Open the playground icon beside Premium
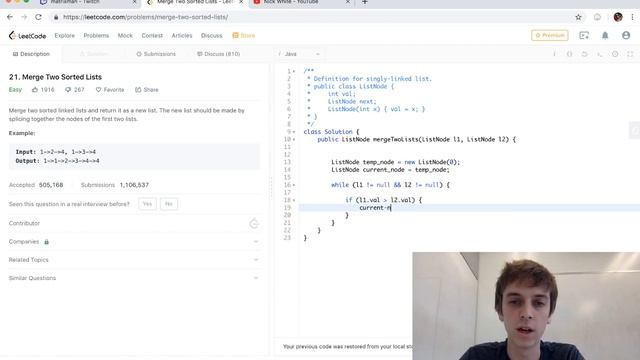 coord(584,36)
